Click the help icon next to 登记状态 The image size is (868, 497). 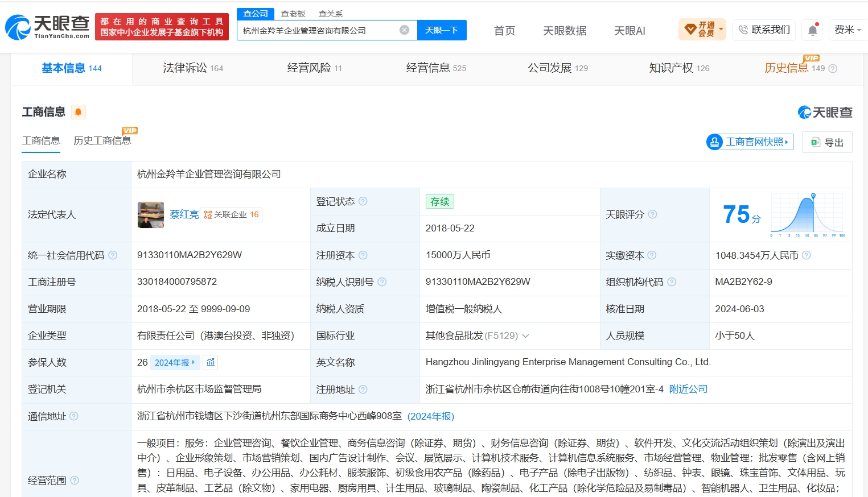[x=363, y=201]
